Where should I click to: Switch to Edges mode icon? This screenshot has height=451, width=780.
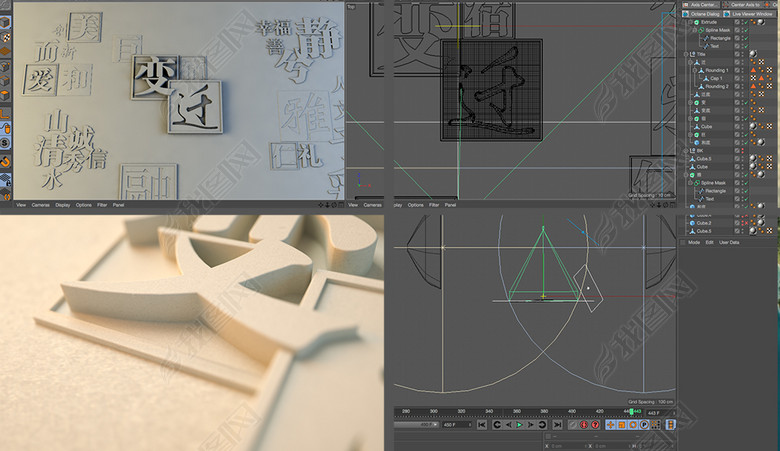(5, 81)
